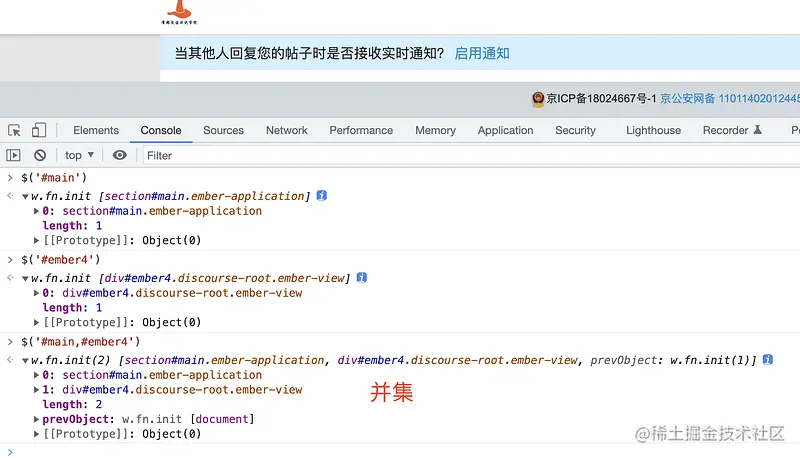
Task: Collapse the first w.fn.init [section#main] result
Action: [25, 196]
